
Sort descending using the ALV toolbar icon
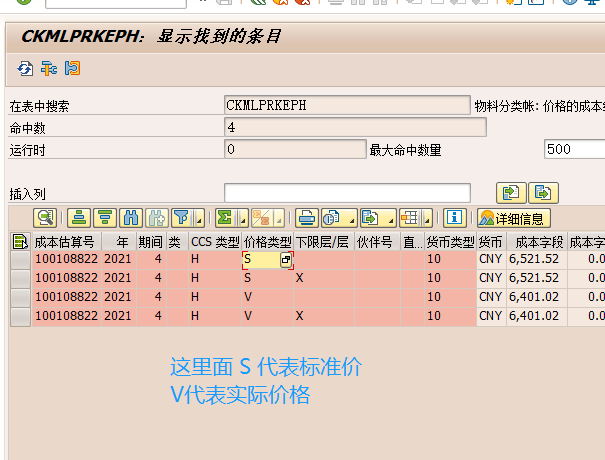105,218
